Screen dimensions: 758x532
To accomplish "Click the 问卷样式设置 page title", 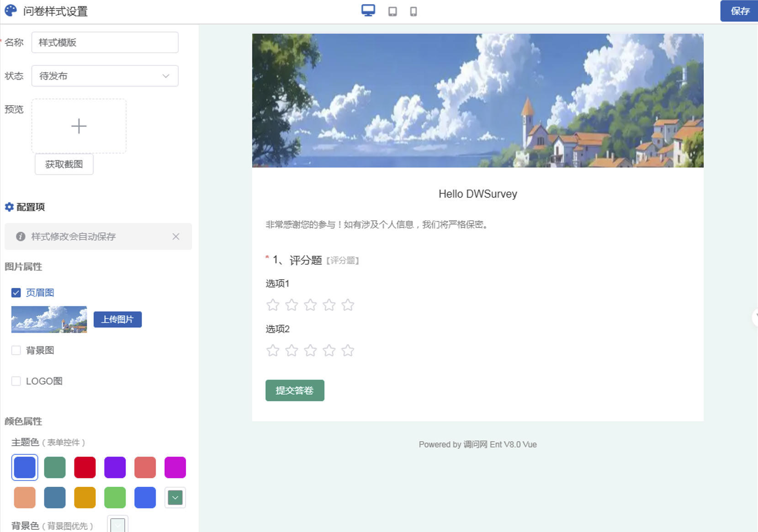I will tap(55, 11).
